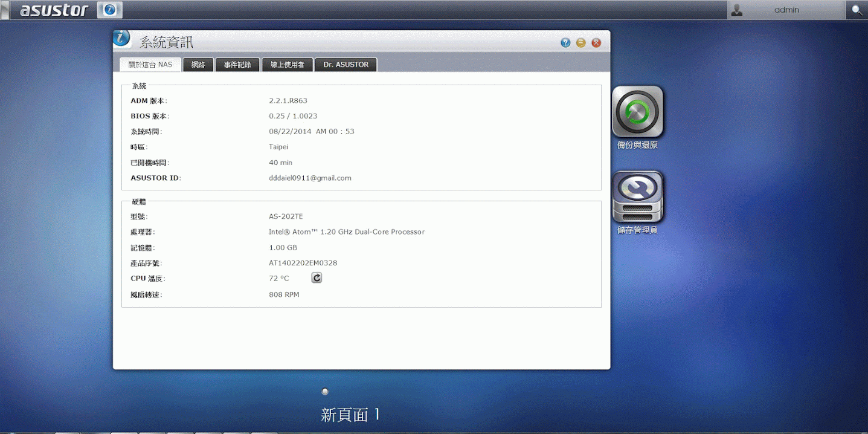Minimize the 系統資訊 window
868x434 pixels.
(x=580, y=42)
